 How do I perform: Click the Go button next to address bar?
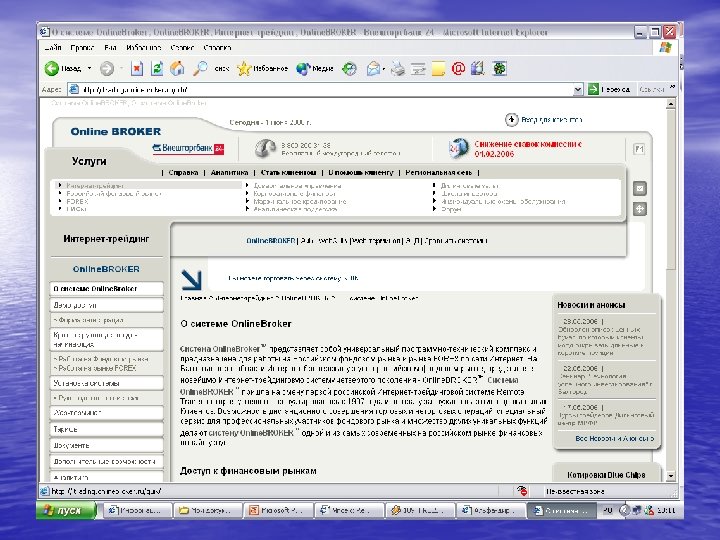pyautogui.click(x=609, y=90)
